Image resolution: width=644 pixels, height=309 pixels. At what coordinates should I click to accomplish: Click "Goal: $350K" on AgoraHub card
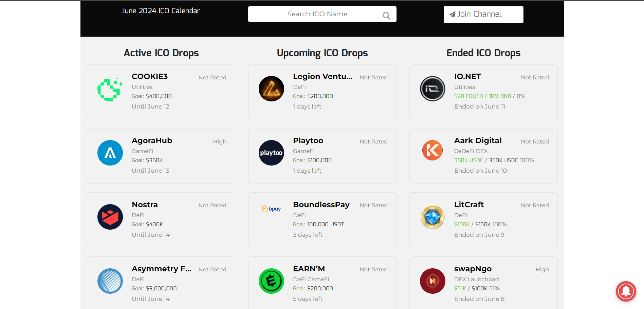[147, 160]
